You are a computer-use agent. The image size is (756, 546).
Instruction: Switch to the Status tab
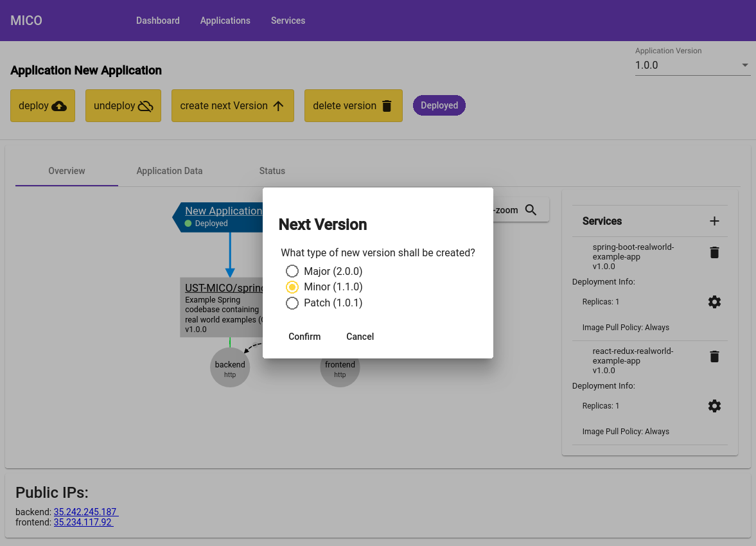[x=272, y=171]
